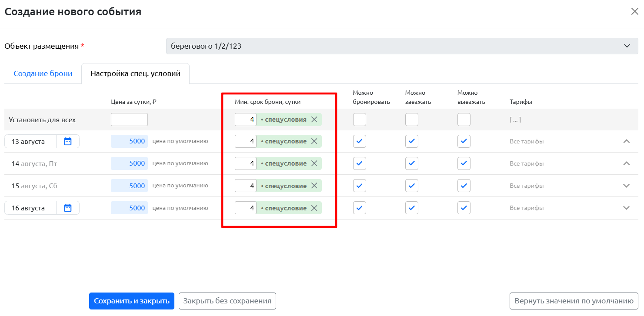The image size is (644, 316).
Task: Remove спецусловие tag in 14 августа row
Action: 314,163
